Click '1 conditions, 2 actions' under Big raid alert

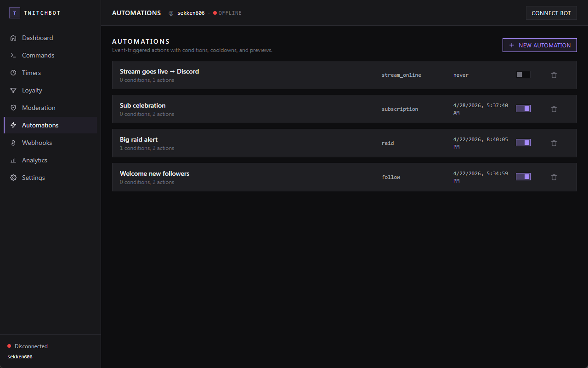pos(147,148)
